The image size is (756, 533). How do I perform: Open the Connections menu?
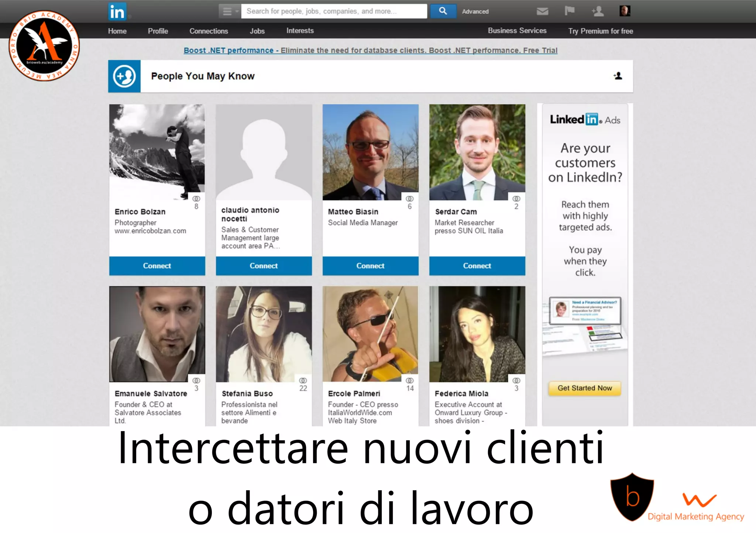click(x=209, y=31)
